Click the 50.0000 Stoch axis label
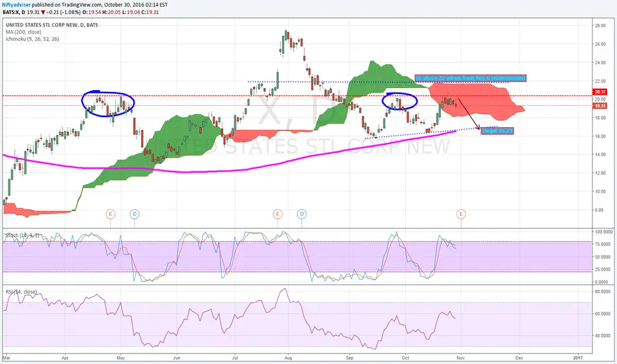This screenshot has width=617, height=364. click(x=604, y=257)
